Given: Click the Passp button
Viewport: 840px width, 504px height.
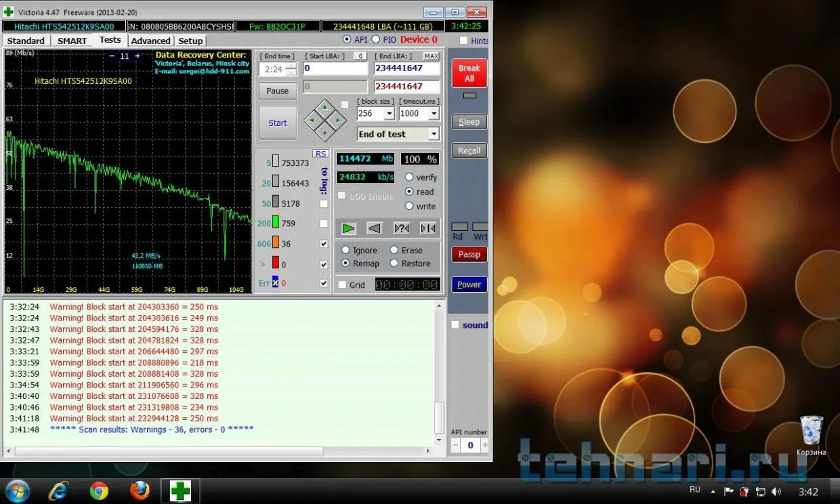Looking at the screenshot, I should tap(469, 255).
